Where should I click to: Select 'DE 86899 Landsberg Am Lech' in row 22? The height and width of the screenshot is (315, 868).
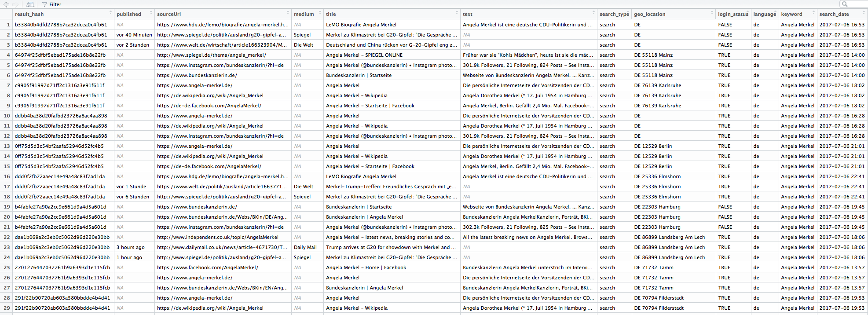[x=674, y=237]
